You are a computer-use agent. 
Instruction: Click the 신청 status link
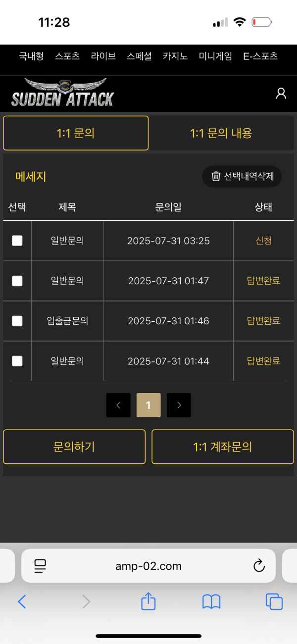click(264, 241)
